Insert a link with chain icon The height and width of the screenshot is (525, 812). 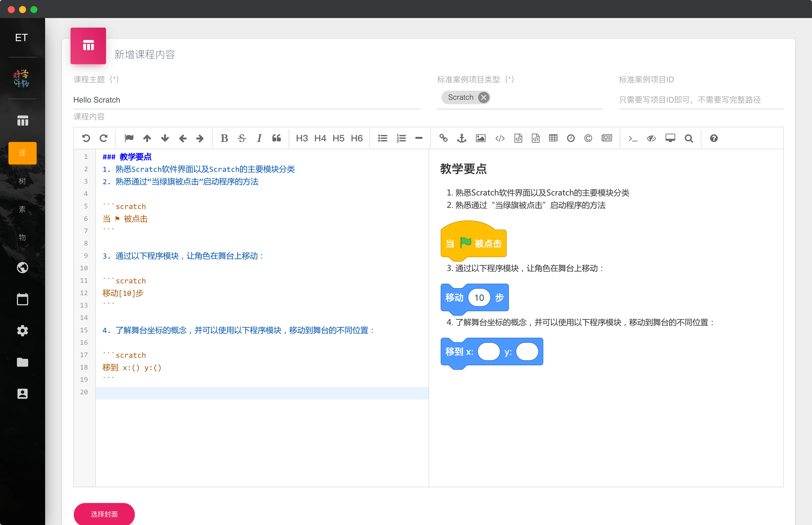point(443,138)
